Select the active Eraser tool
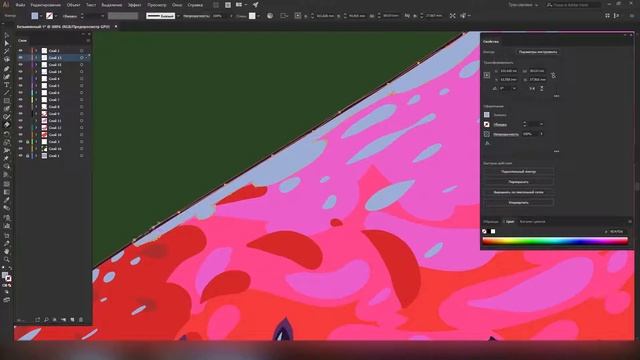 7,125
